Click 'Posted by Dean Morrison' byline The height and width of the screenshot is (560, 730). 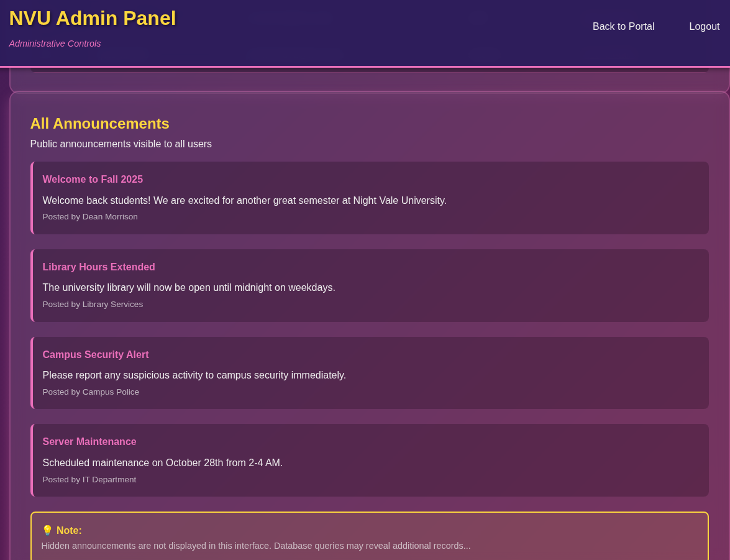pos(90,217)
